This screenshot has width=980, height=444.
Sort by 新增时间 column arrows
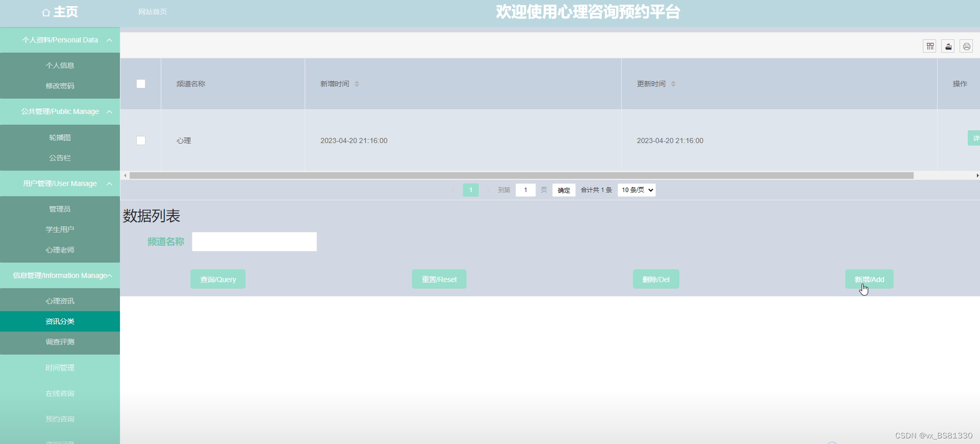pyautogui.click(x=357, y=84)
